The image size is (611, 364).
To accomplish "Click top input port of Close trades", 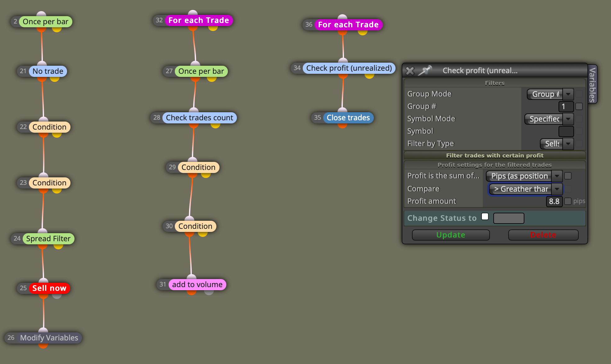I will pyautogui.click(x=342, y=110).
